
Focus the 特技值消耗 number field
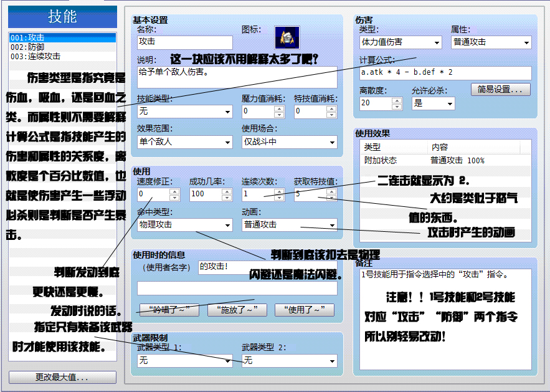tap(311, 112)
